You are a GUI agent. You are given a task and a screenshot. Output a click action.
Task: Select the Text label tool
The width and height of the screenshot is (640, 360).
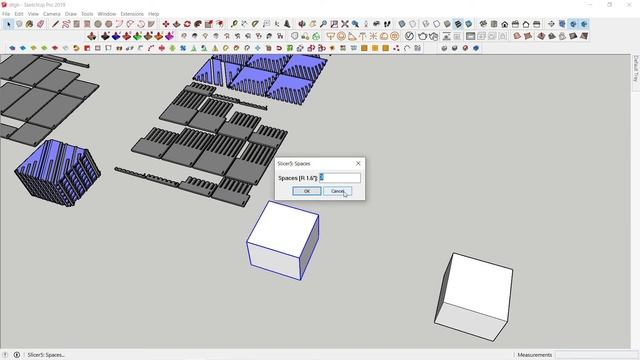click(266, 24)
